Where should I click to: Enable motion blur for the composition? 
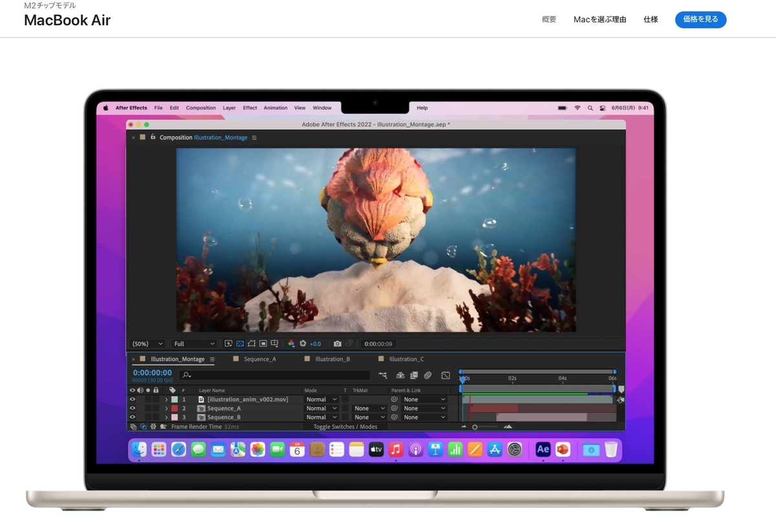click(427, 375)
